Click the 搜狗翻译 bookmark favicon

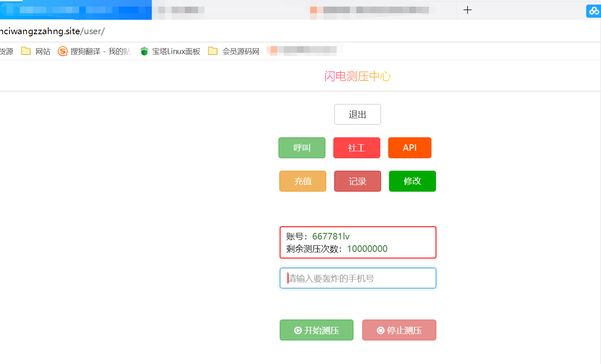point(62,51)
